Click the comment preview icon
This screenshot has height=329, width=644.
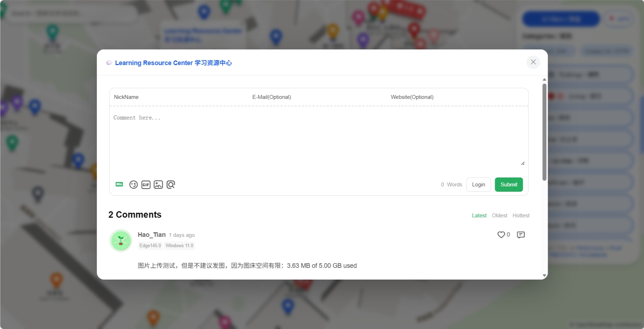(171, 185)
